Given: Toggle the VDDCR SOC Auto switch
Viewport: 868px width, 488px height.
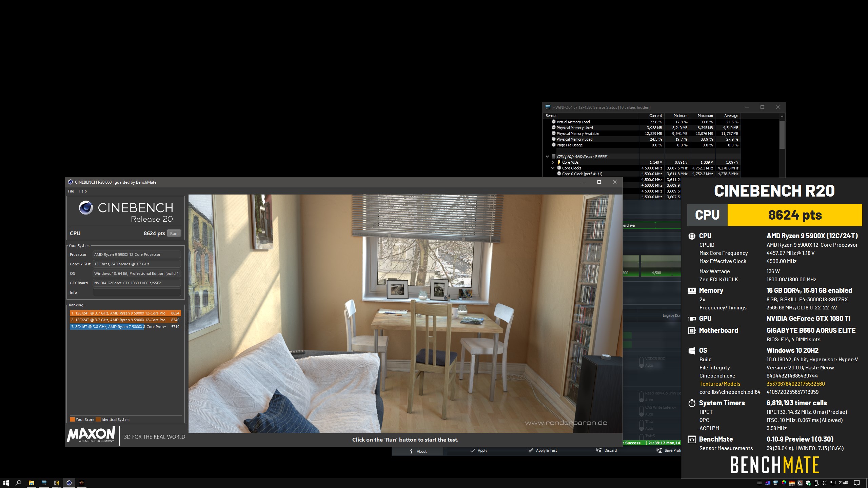Looking at the screenshot, I should pyautogui.click(x=642, y=362).
